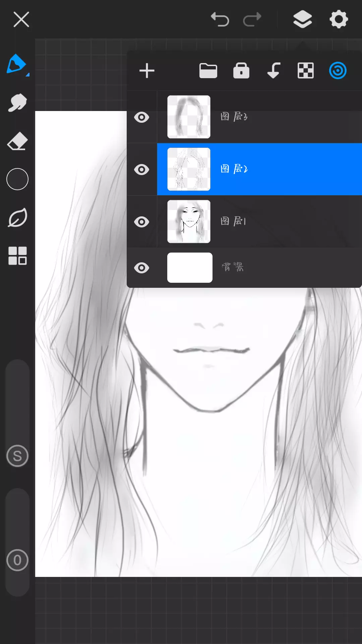Image resolution: width=362 pixels, height=644 pixels.
Task: Click the 背景 layer label
Action: coord(233,267)
